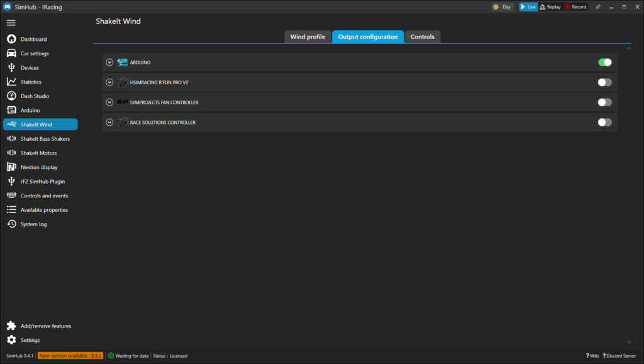Click the Settings gear icon

(11, 340)
